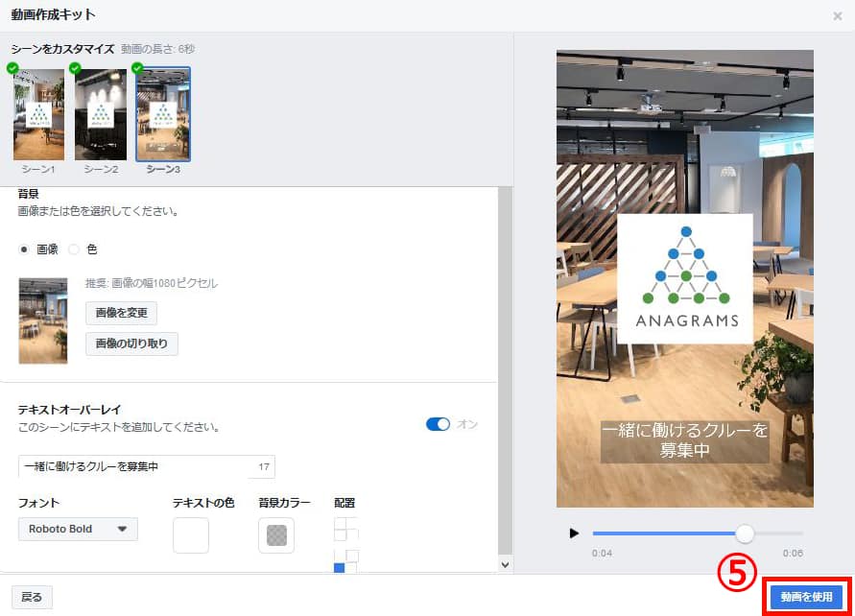This screenshot has width=855, height=616.
Task: Select the 色 radio button
Action: click(x=74, y=249)
